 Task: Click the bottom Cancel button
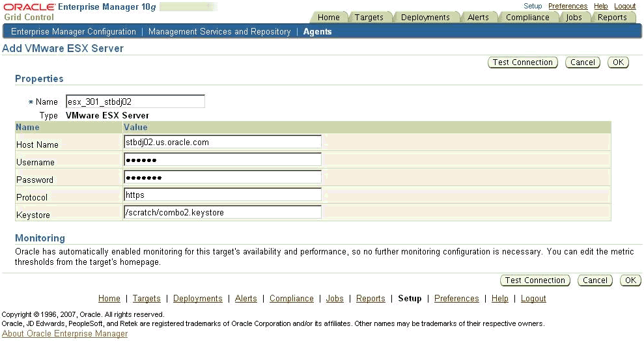(x=595, y=280)
